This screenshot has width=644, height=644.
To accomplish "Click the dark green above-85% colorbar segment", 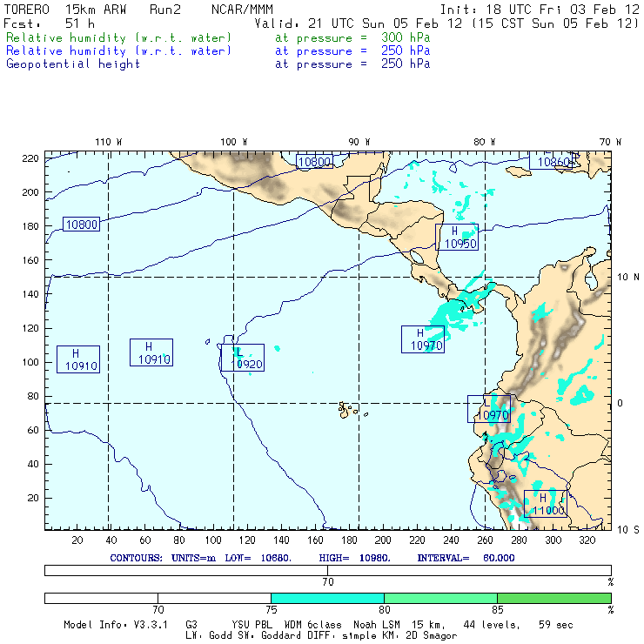I will pos(554,598).
